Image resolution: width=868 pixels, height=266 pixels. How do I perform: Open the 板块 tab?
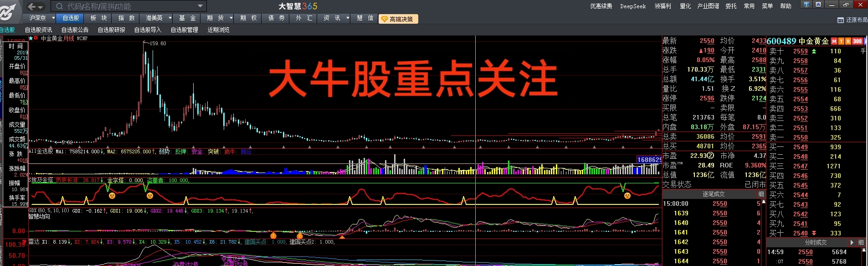pos(98,18)
